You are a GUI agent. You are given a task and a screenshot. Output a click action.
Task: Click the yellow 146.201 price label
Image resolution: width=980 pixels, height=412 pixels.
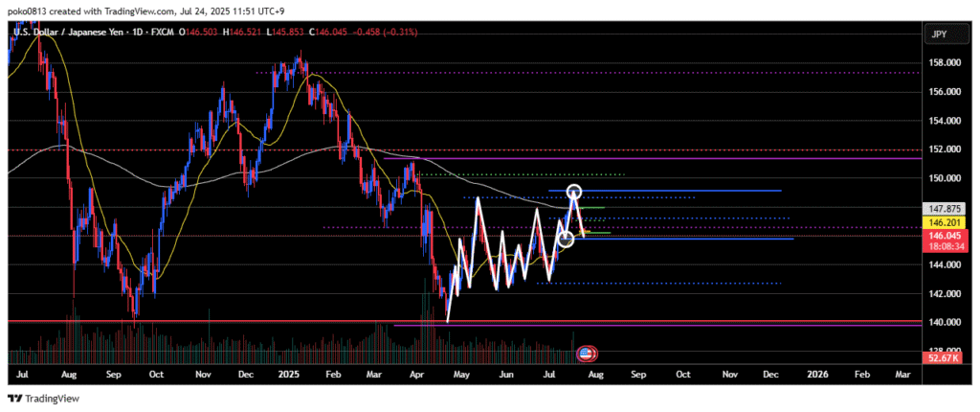click(x=938, y=221)
